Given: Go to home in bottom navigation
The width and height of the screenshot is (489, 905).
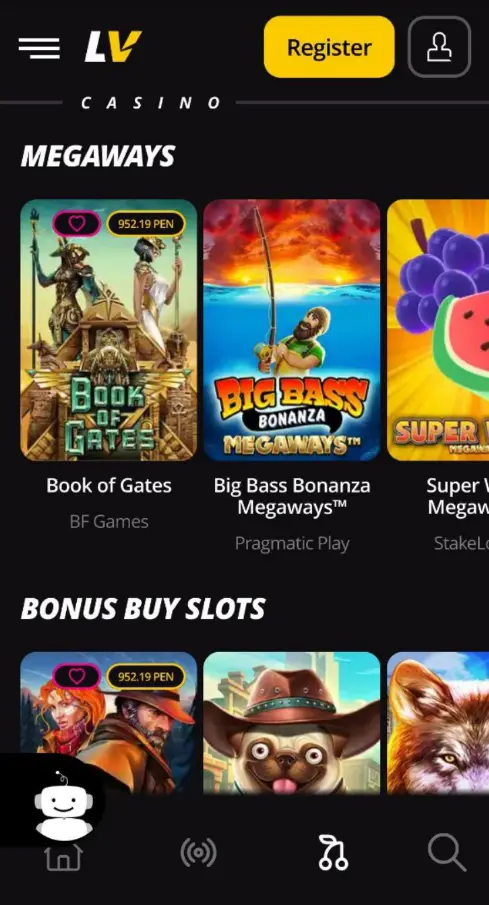Looking at the screenshot, I should (x=64, y=855).
